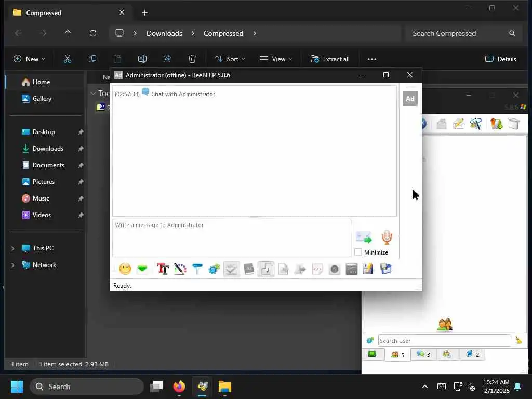Click in the Write a message to Administrator box
This screenshot has width=532, height=399.
pos(232,238)
